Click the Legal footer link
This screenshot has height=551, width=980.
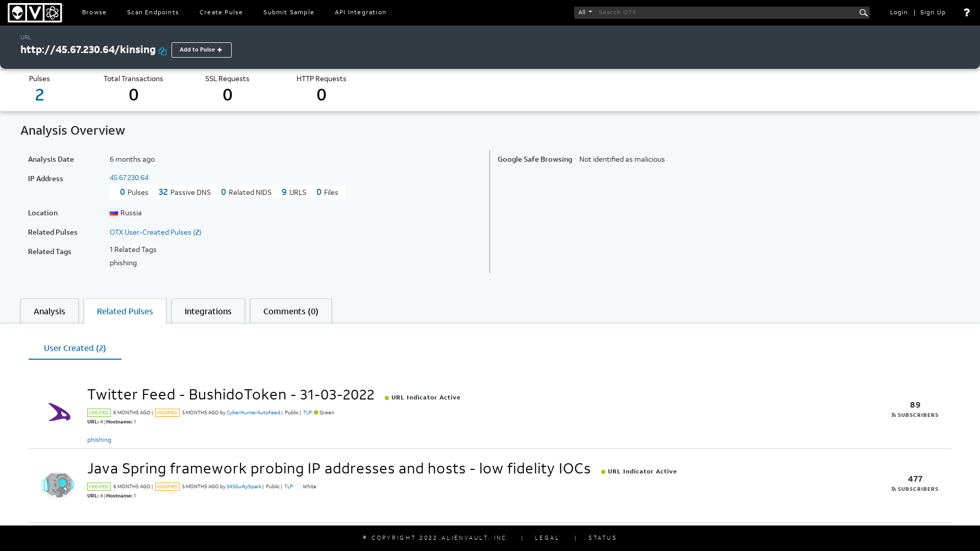[547, 538]
